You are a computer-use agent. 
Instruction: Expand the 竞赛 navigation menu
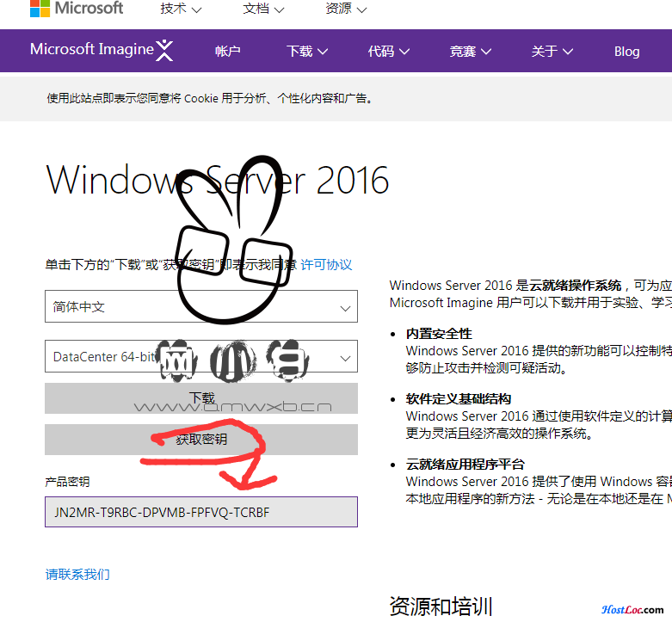[470, 52]
